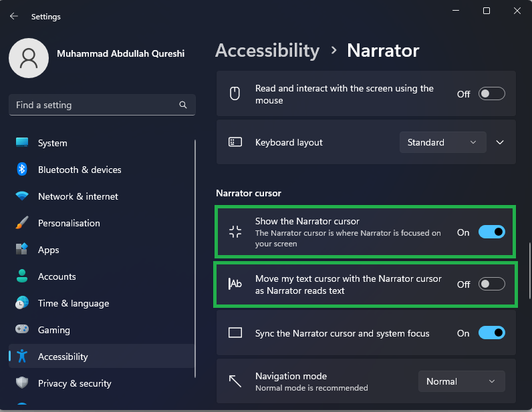Turn off Sync Narrator cursor and system focus
The image size is (532, 412).
(491, 333)
